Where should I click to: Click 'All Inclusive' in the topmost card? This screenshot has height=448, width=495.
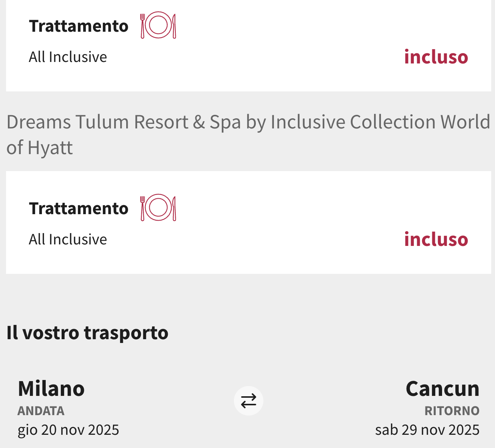coord(68,57)
